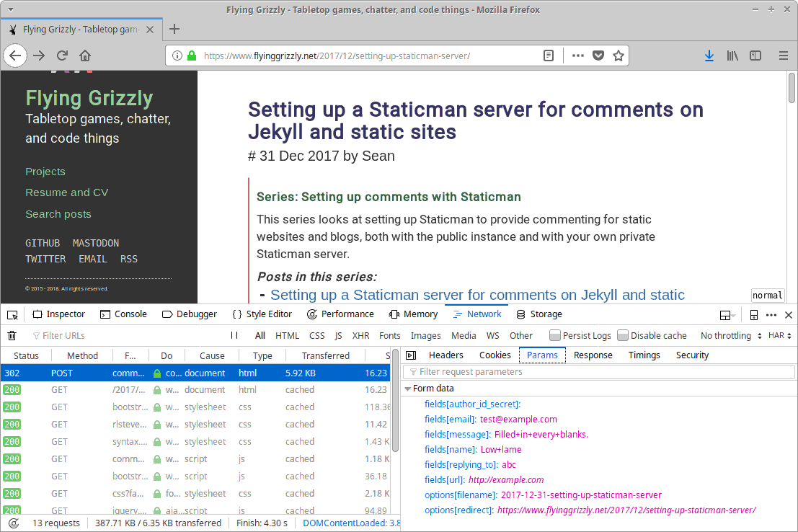Click the Filter request parameters field

tap(598, 372)
